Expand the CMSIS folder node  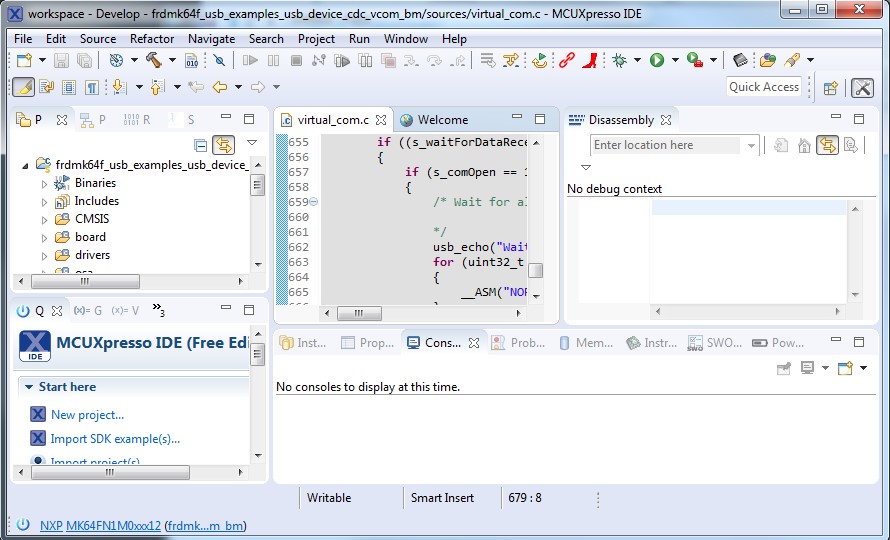(x=44, y=220)
